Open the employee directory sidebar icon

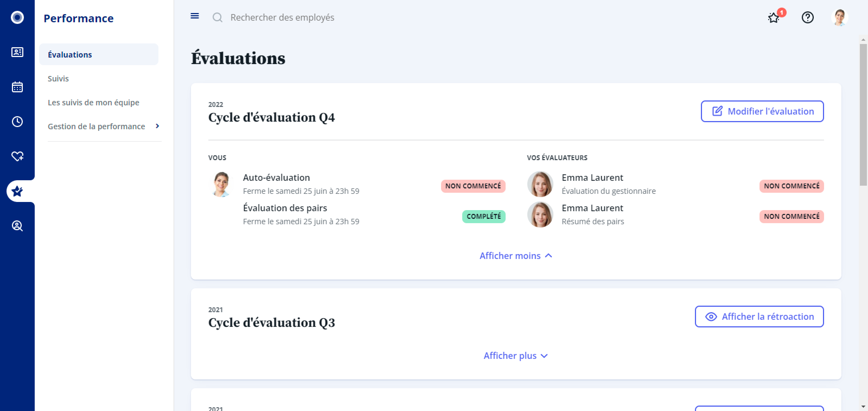[17, 52]
